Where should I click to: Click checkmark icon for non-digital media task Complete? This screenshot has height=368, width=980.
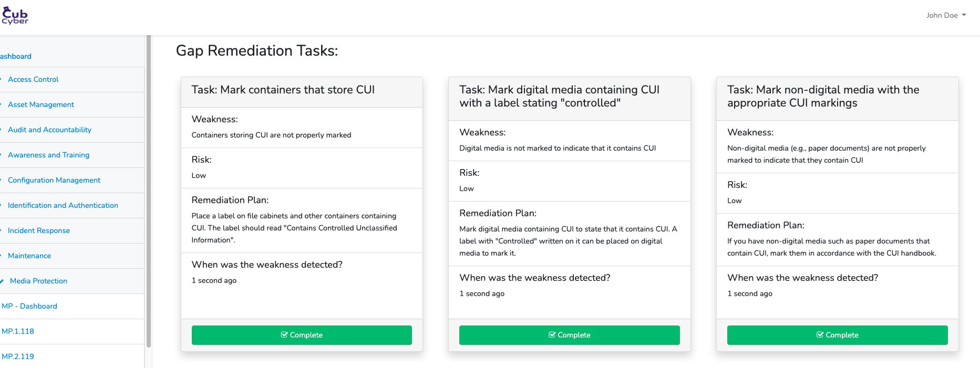820,335
